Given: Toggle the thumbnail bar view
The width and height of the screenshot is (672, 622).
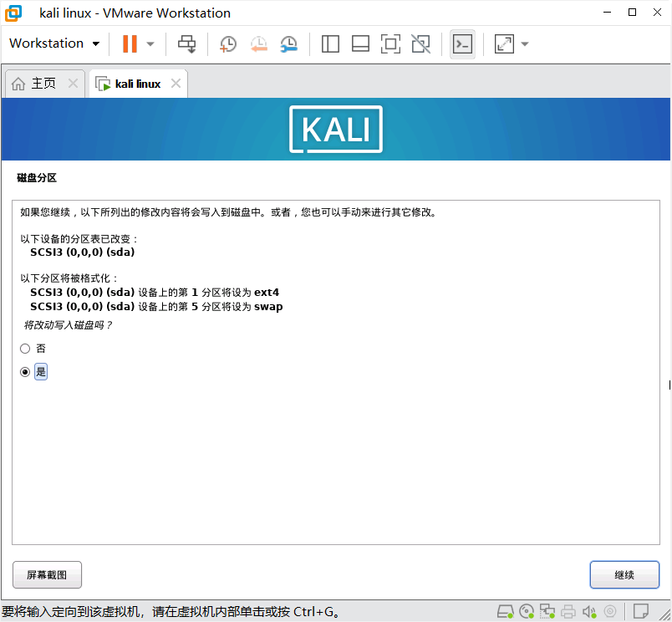Looking at the screenshot, I should [x=360, y=43].
